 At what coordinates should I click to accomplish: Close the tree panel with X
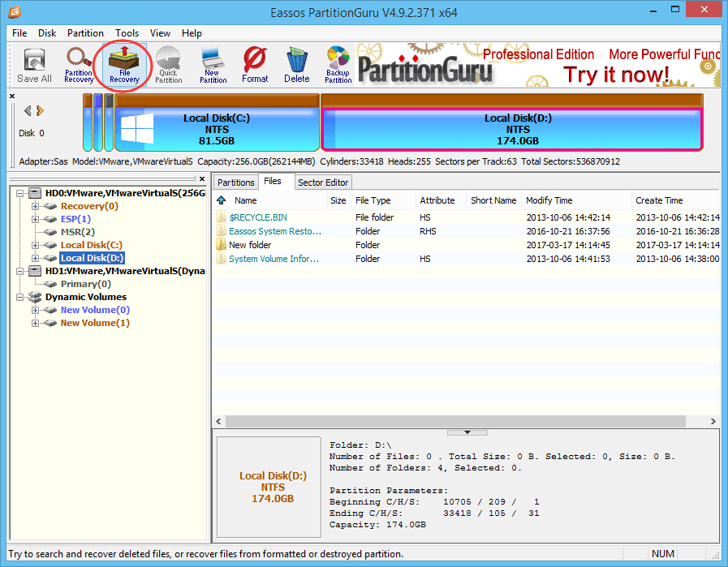(x=202, y=178)
